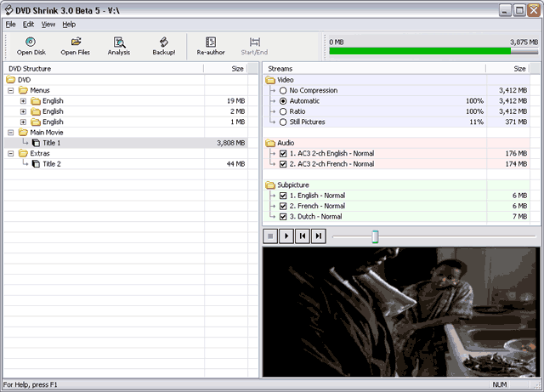544x392 pixels.
Task: Click the Title 2 disc icon
Action: (36, 164)
